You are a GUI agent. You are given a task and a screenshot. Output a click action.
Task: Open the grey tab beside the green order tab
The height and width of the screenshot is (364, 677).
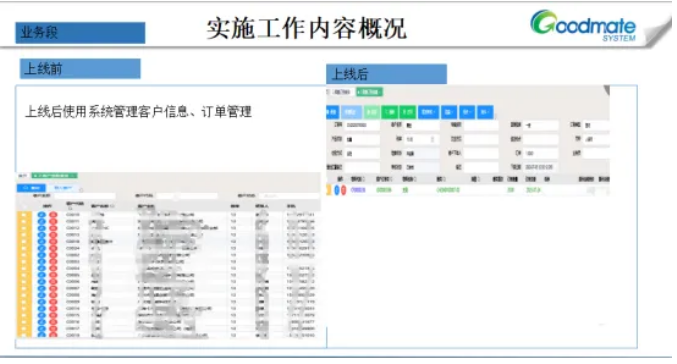click(x=342, y=92)
